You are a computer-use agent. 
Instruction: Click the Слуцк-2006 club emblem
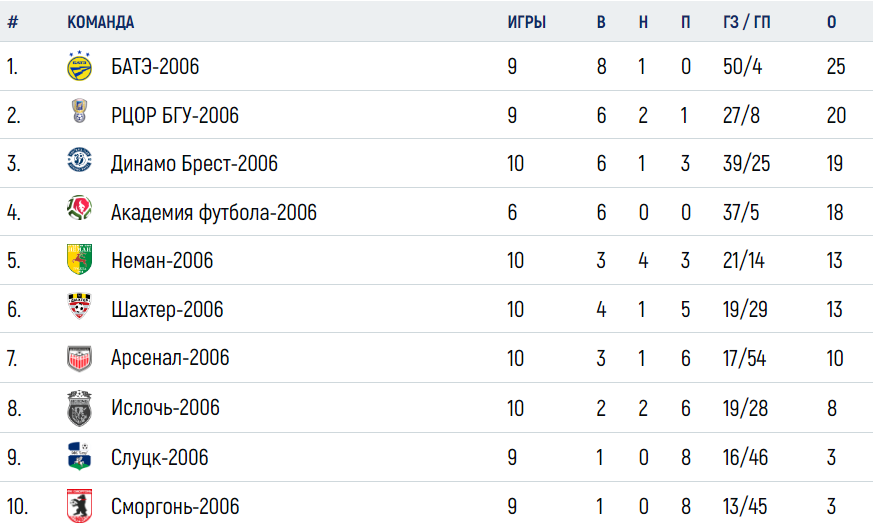(79, 456)
